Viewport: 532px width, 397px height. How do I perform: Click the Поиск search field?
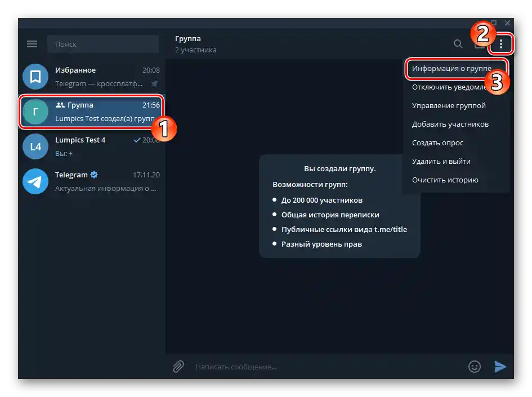(103, 44)
